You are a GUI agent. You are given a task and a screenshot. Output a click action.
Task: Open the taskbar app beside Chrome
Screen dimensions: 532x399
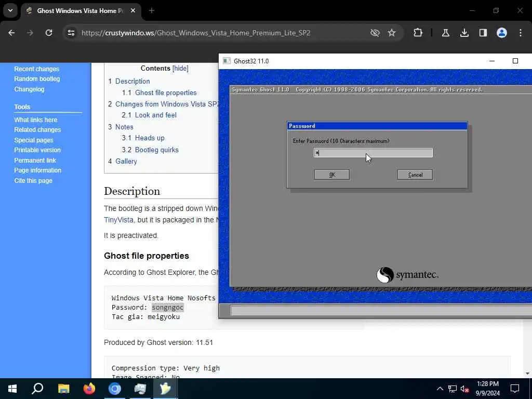(140, 389)
